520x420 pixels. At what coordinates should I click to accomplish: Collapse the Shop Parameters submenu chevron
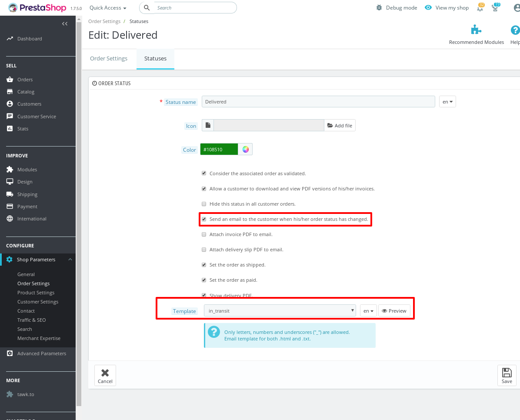tap(70, 260)
